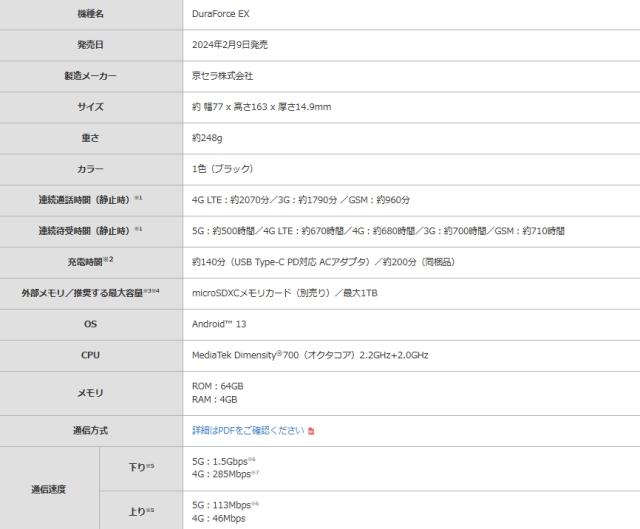Open the 詳細はPDFをご確認ください link
The height and width of the screenshot is (529, 640).
coord(248,431)
